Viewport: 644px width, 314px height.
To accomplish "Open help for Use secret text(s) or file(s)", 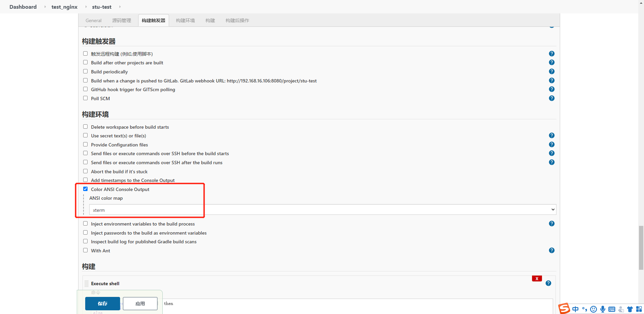I will point(552,135).
